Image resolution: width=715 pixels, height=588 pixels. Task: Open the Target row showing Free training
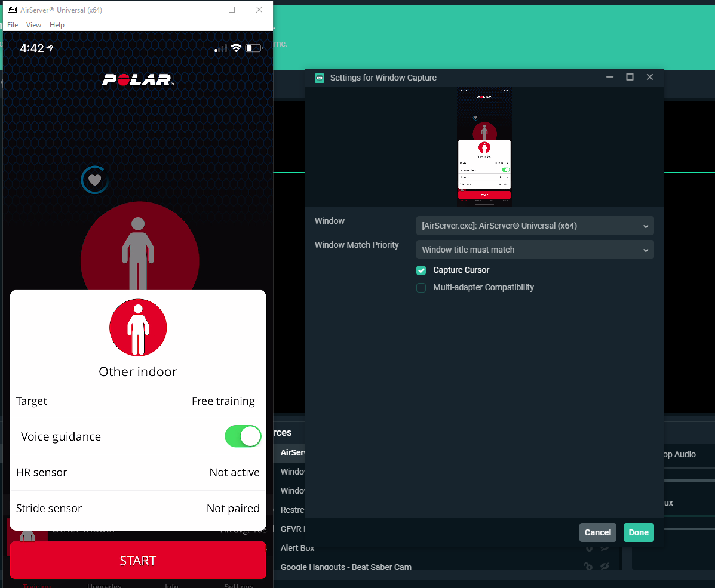click(x=138, y=401)
